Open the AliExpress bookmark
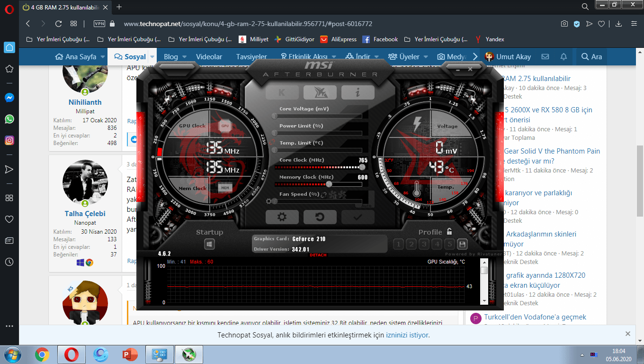This screenshot has height=364, width=644. [x=339, y=39]
